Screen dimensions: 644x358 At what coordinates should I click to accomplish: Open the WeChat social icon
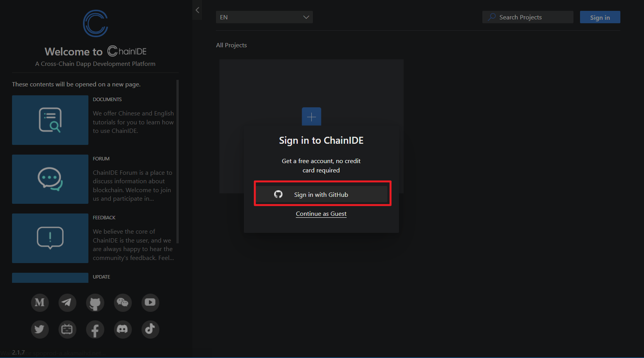(x=123, y=303)
